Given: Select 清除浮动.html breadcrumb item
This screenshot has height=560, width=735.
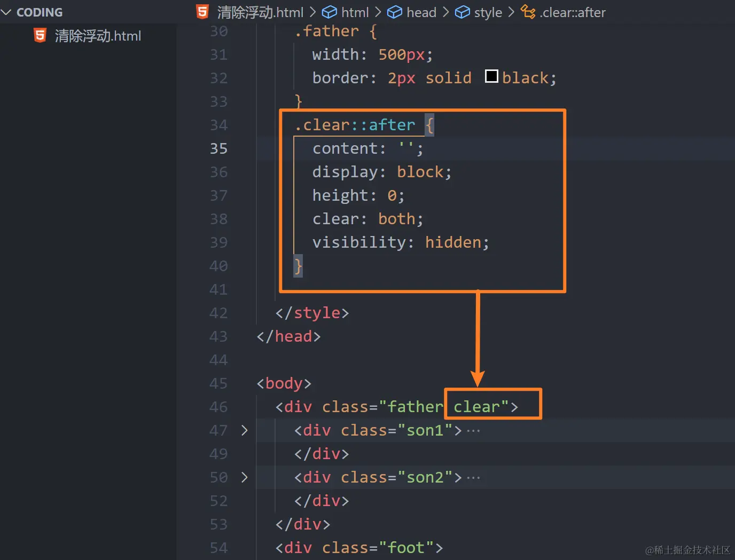Looking at the screenshot, I should (x=260, y=12).
